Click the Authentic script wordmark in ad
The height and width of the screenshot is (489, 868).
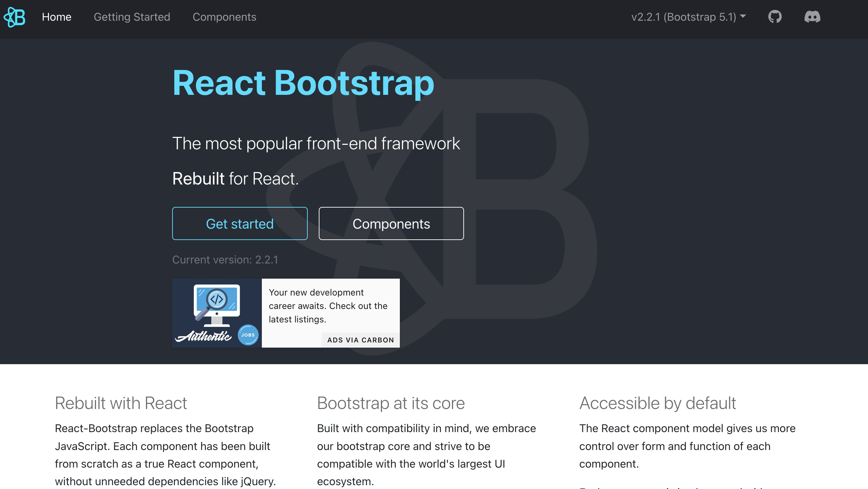pos(204,336)
